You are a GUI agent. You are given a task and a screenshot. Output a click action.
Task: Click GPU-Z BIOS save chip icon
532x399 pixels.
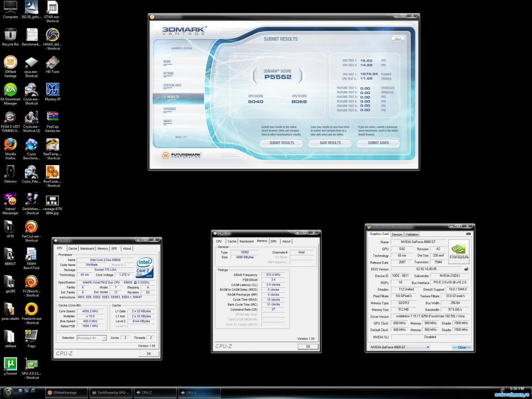(466, 269)
